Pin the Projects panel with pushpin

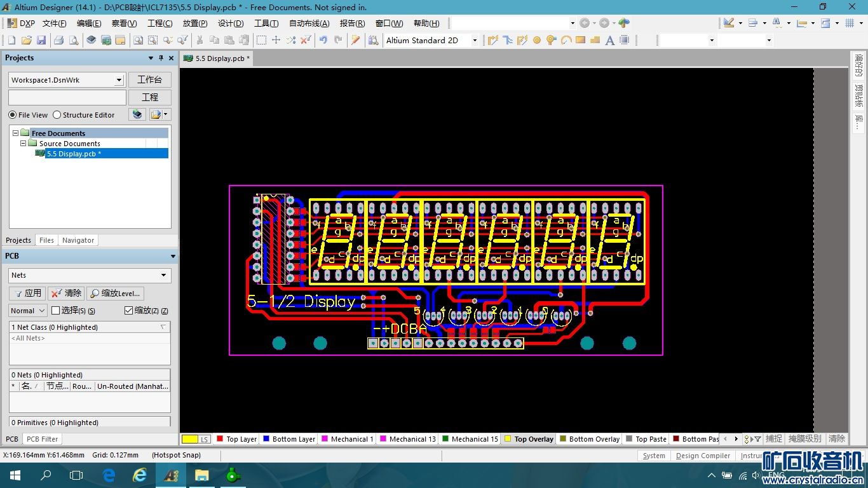[161, 58]
